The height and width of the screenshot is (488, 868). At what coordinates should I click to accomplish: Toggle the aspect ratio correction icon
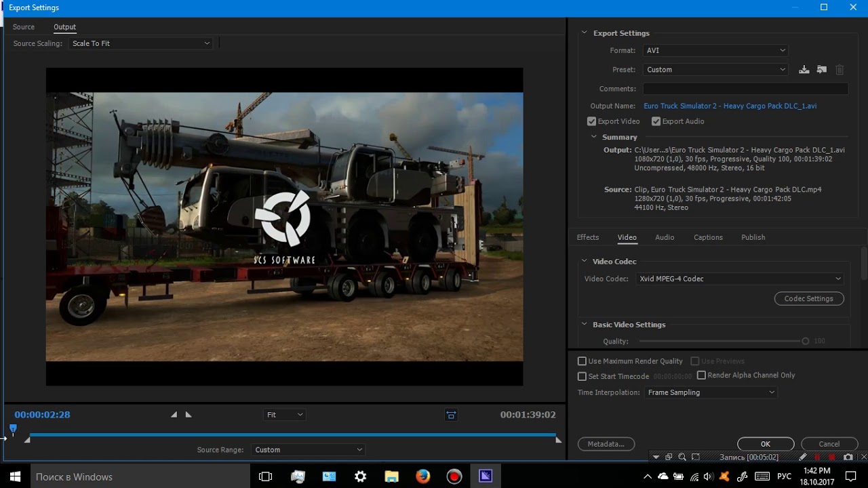[x=451, y=415]
